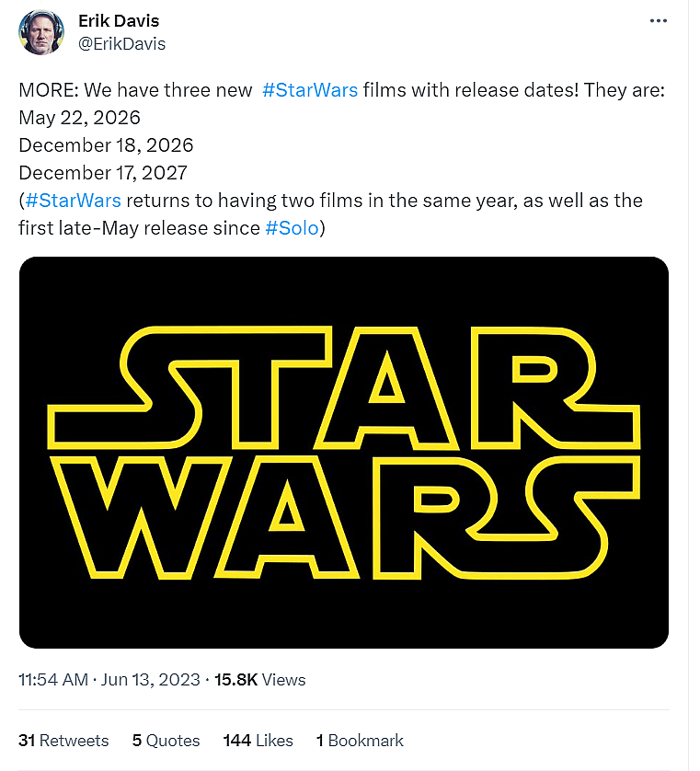The width and height of the screenshot is (700, 771).
Task: Click the 1 Bookmark count
Action: point(360,741)
